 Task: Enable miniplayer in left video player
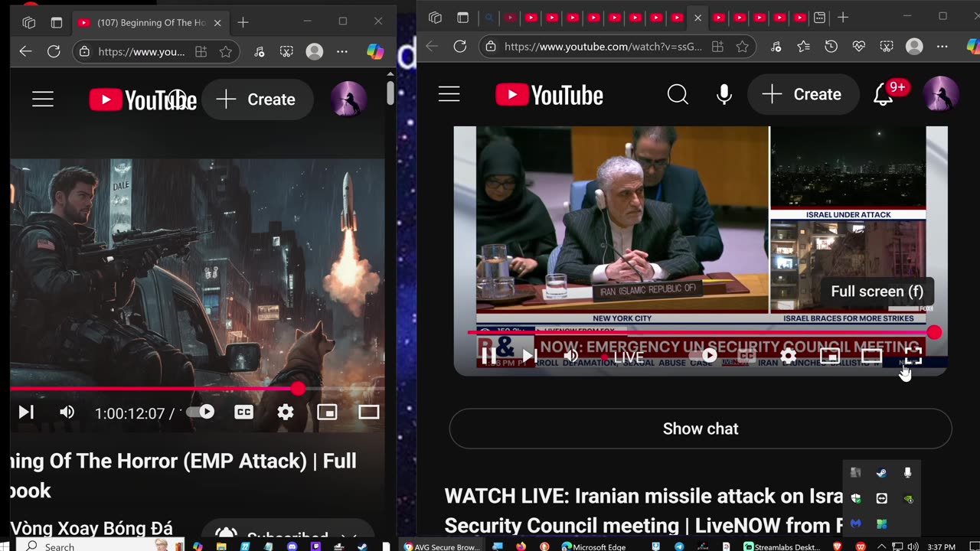click(x=327, y=412)
